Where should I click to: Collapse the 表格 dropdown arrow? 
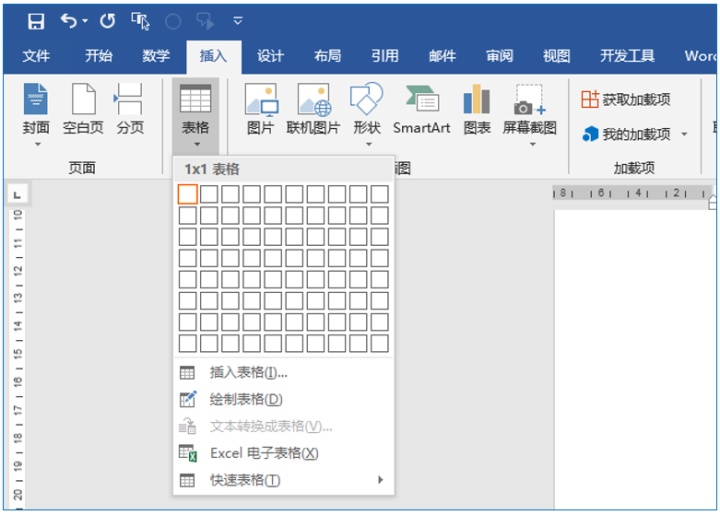click(197, 144)
